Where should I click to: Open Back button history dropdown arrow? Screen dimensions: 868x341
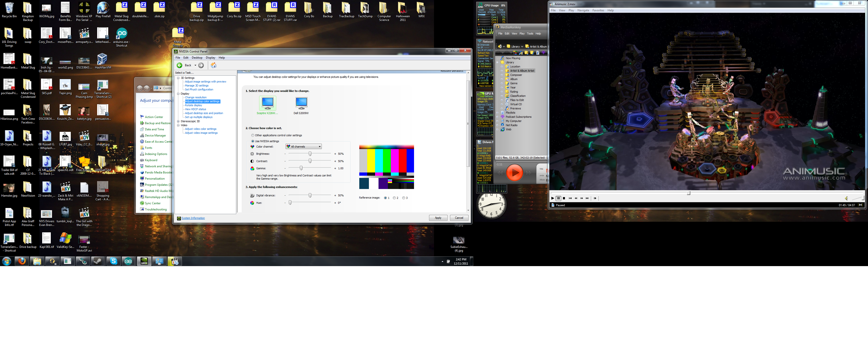(195, 65)
